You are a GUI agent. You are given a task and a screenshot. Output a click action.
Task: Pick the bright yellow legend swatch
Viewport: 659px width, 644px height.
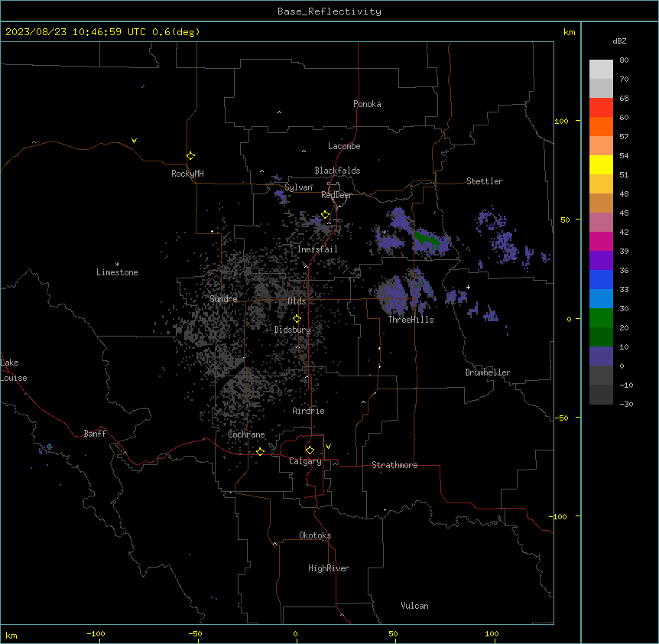point(601,164)
